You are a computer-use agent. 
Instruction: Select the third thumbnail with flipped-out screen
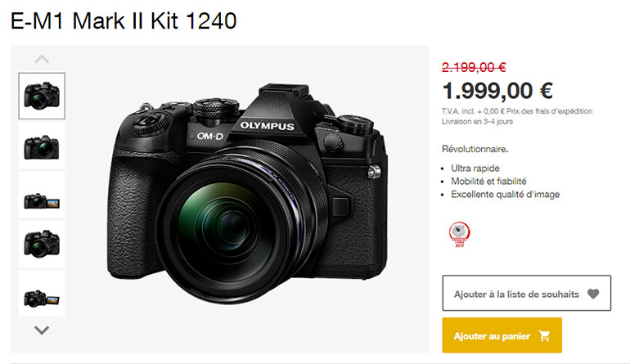tap(42, 195)
